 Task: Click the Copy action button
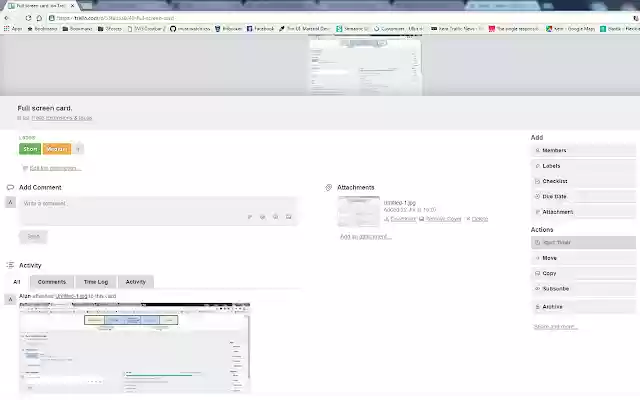(x=583, y=273)
